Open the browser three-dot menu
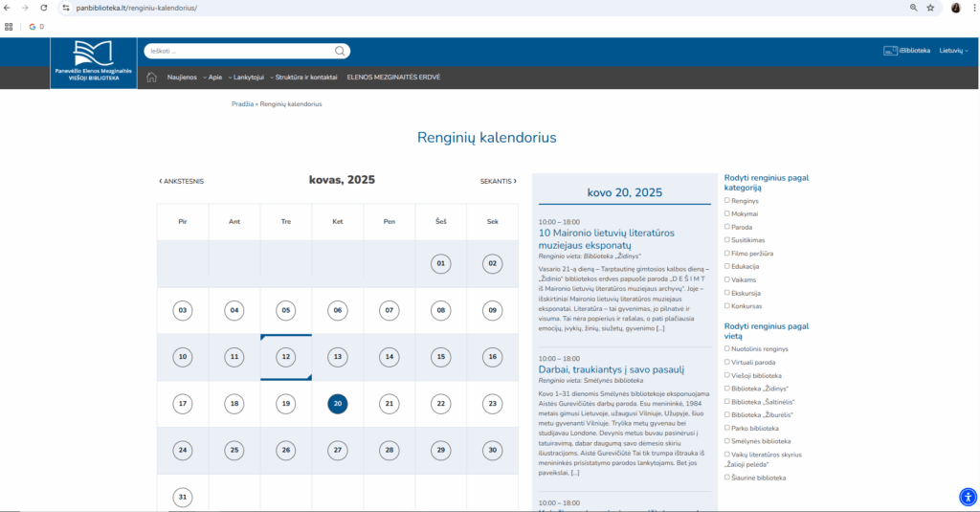 pyautogui.click(x=974, y=8)
